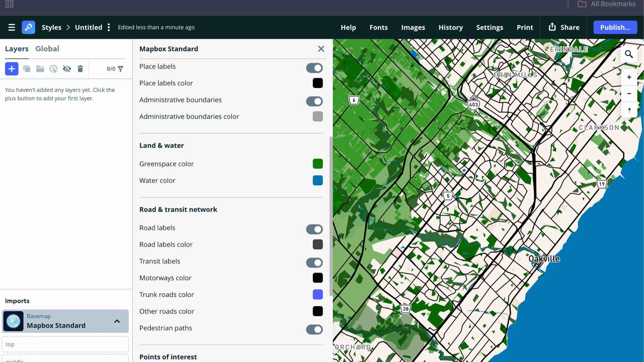
Task: Disable Pedestrian paths
Action: click(x=314, y=329)
